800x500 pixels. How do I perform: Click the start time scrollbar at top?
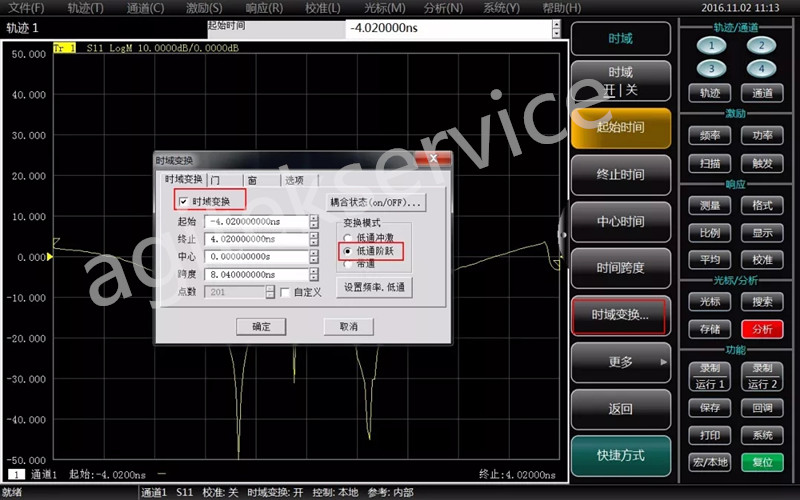click(556, 29)
